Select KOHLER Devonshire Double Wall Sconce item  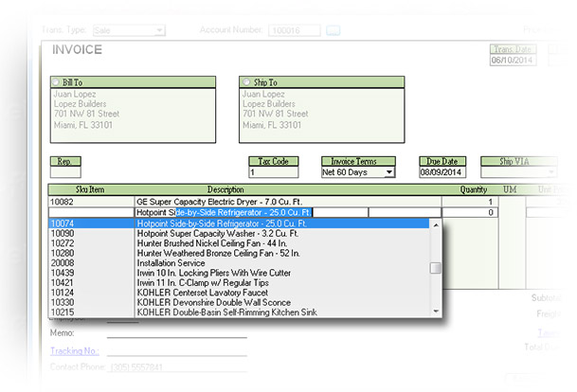(239, 302)
